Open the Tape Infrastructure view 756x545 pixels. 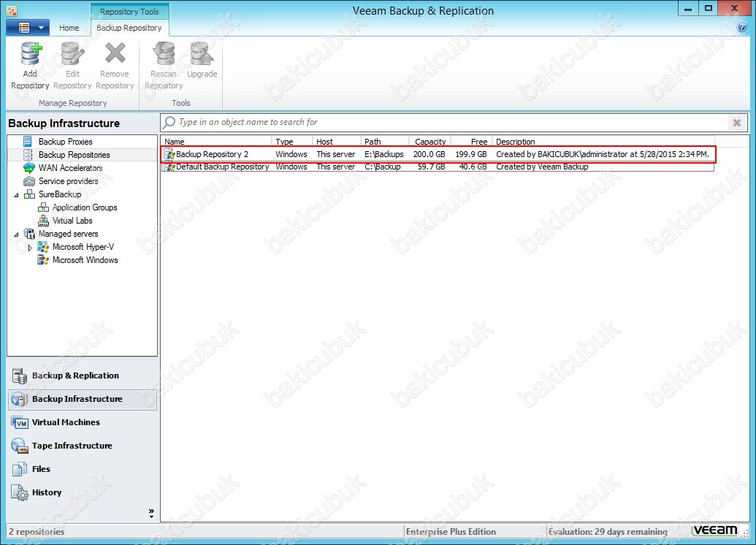83,446
